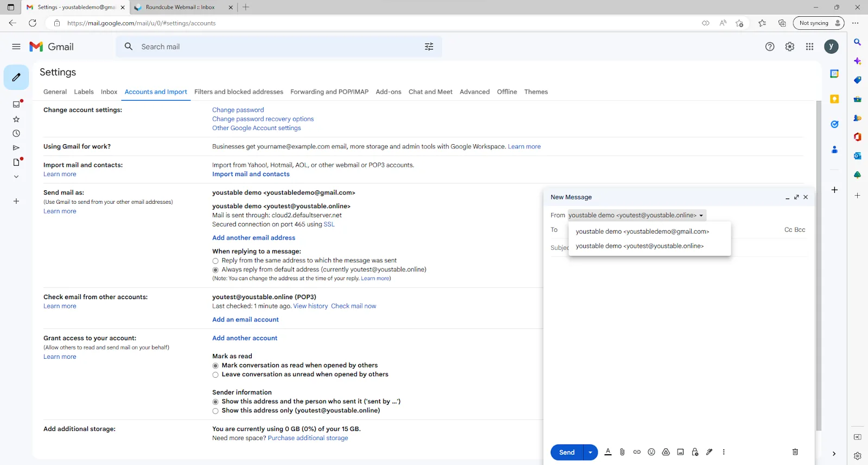
Task: Open Google Calendar side panel icon
Action: [x=834, y=74]
